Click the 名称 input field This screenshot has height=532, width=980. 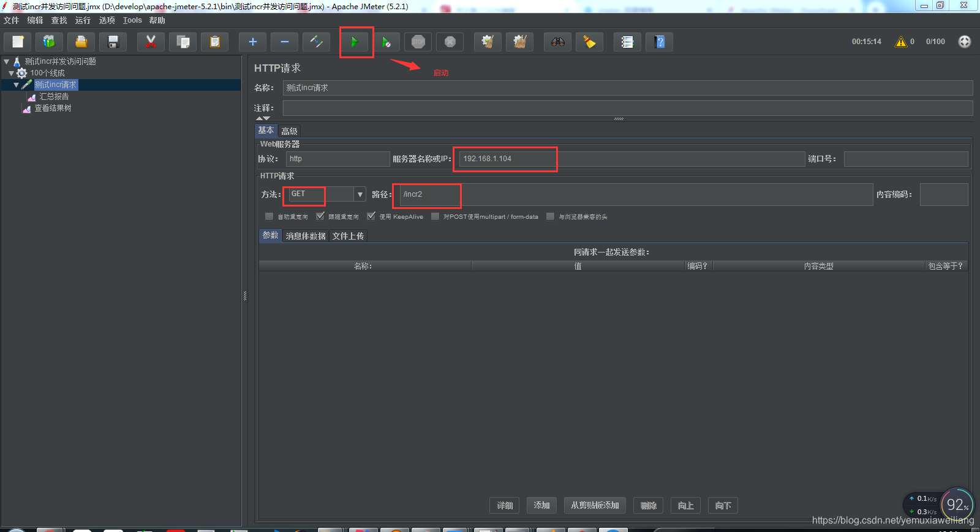628,88
